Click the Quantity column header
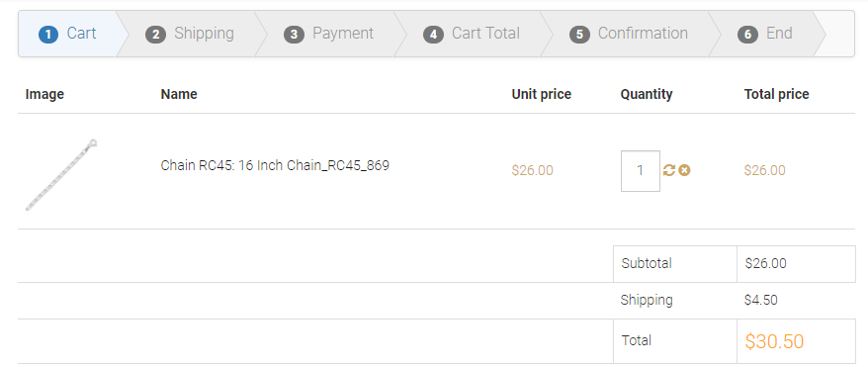Image resolution: width=868 pixels, height=367 pixels. coord(646,94)
